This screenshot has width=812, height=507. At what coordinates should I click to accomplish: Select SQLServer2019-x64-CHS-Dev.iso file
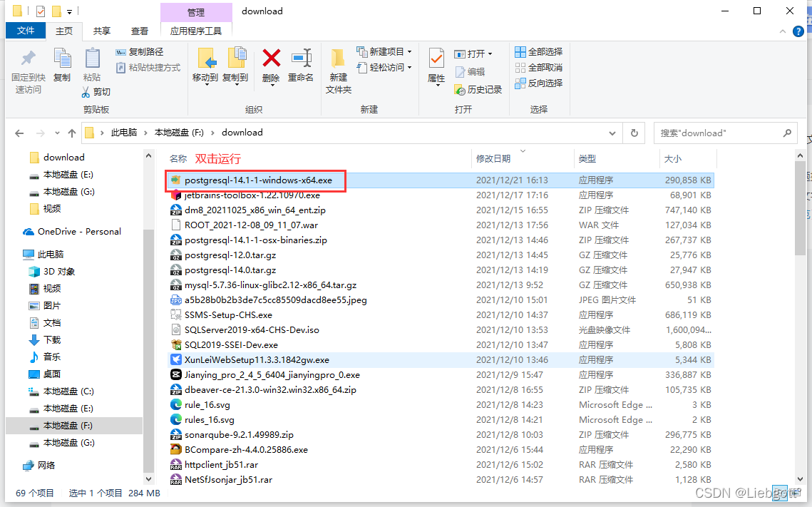(441, 330)
